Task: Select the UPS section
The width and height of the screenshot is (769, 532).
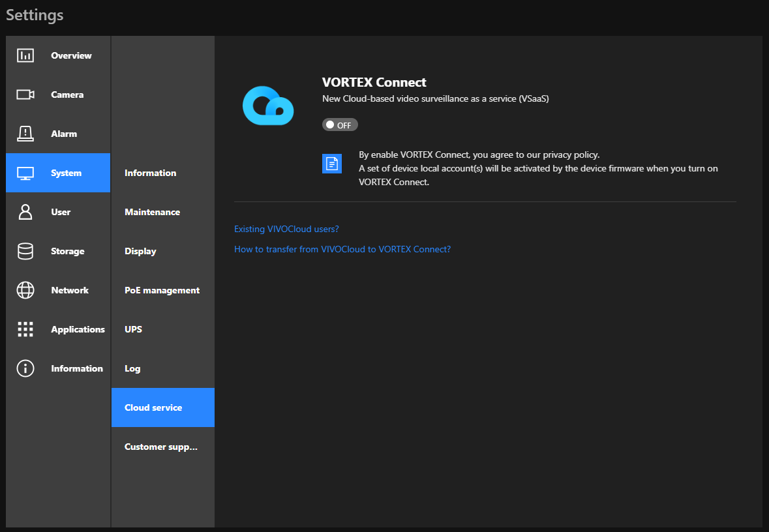Action: tap(133, 329)
